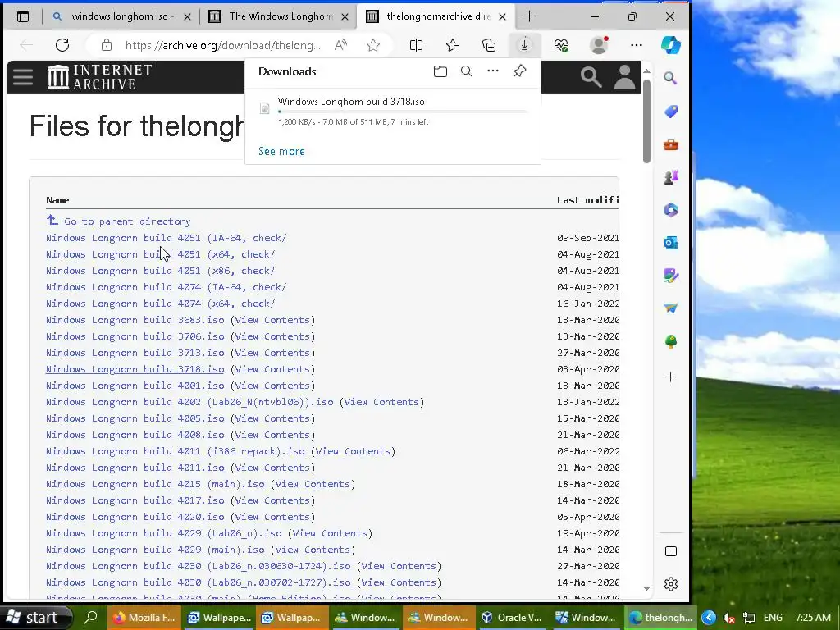The image size is (840, 630).
Task: Add this page to favorites star
Action: (x=373, y=46)
